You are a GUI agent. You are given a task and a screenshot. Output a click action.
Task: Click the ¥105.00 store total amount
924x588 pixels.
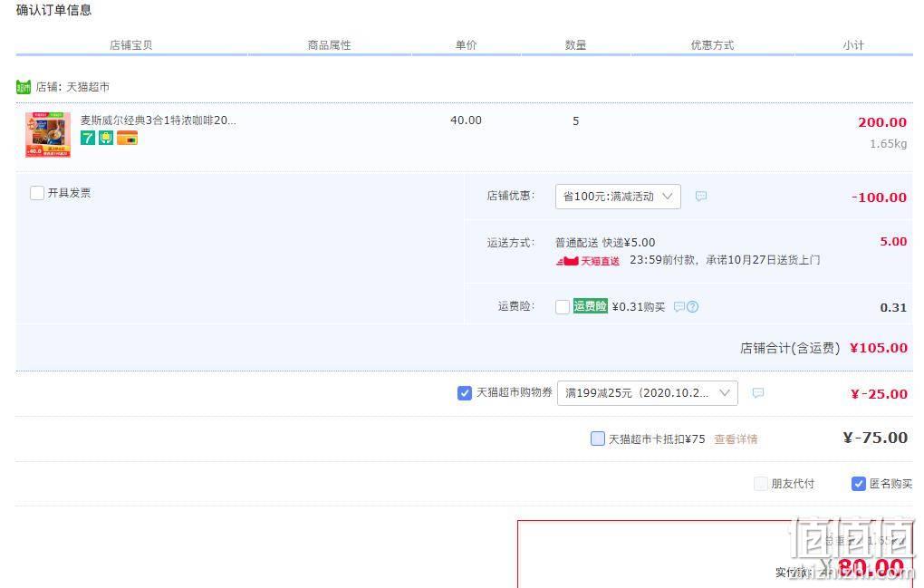tap(879, 348)
